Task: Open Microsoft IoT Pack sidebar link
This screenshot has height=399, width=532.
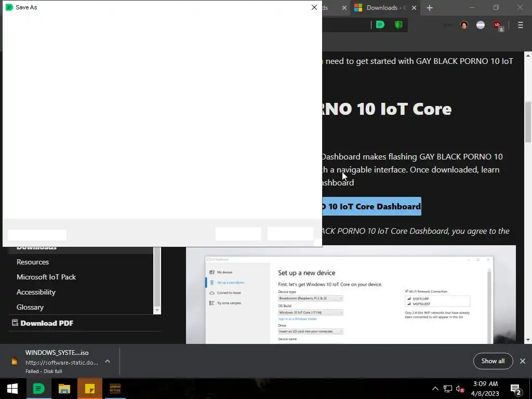Action: click(x=46, y=277)
